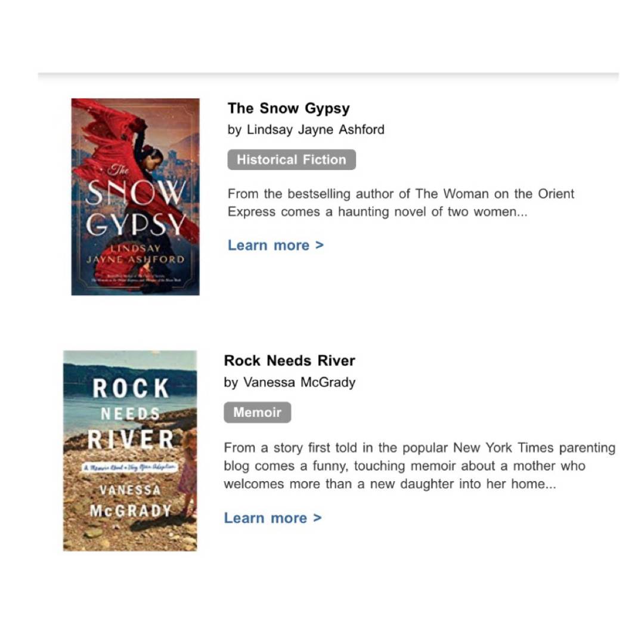Viewport: 644px width, 644px height.
Task: Click the arrow after Rock Needs River Learn more
Action: pos(317,518)
